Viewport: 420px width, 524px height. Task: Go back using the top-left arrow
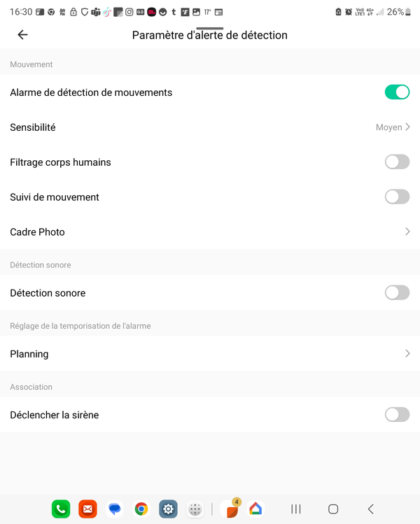(x=22, y=34)
